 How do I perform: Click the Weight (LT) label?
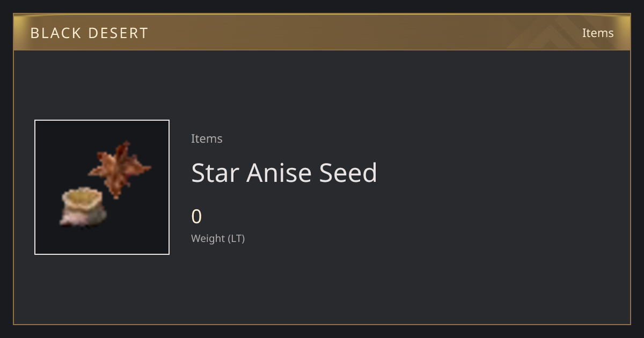click(x=218, y=238)
